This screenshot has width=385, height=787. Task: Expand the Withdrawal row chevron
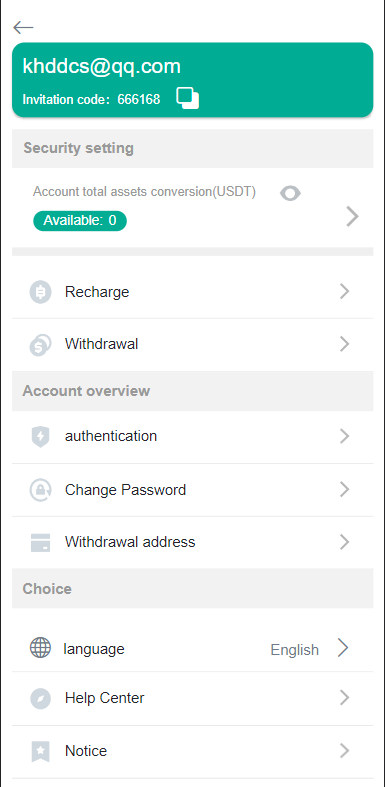[x=344, y=344]
